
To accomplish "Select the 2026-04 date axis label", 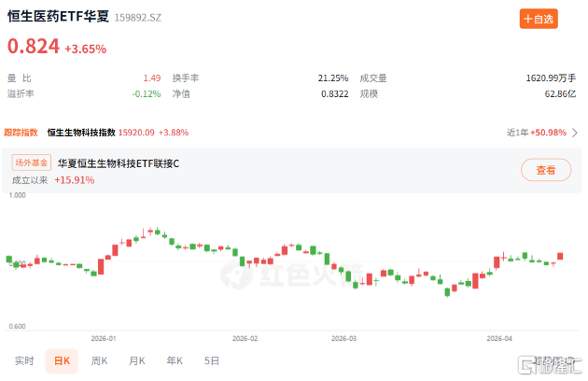I will click(499, 339).
